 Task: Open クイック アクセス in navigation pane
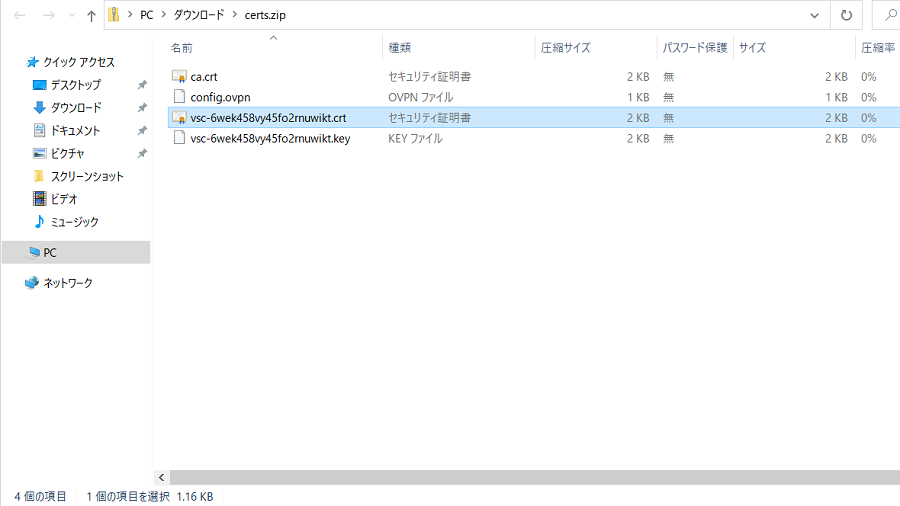(79, 62)
